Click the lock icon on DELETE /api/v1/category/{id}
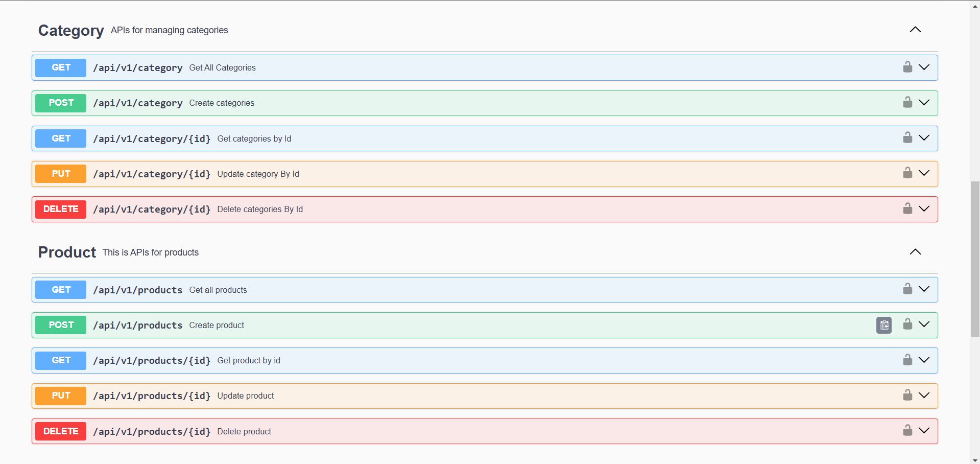The height and width of the screenshot is (464, 980). coord(907,208)
